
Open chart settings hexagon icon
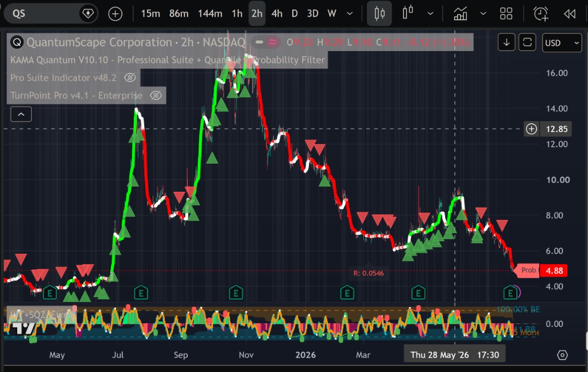click(x=562, y=355)
